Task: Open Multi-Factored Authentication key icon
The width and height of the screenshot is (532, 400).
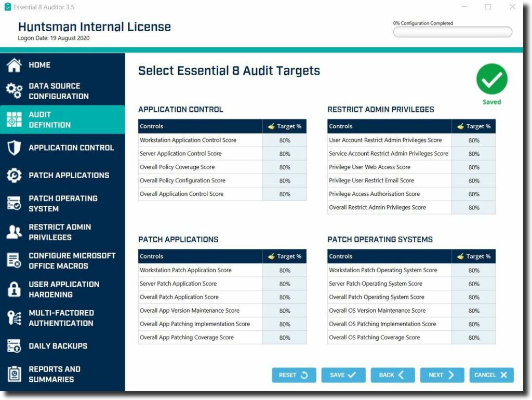Action: coord(13,318)
